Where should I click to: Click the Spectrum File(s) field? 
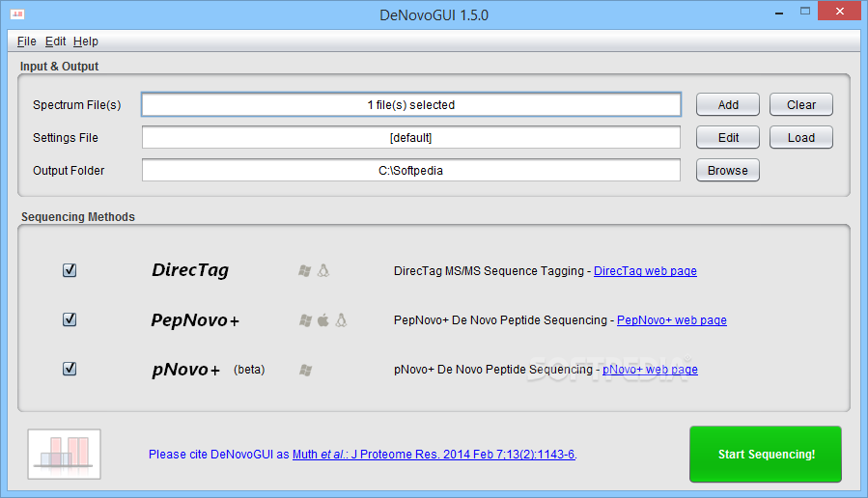pyautogui.click(x=411, y=104)
